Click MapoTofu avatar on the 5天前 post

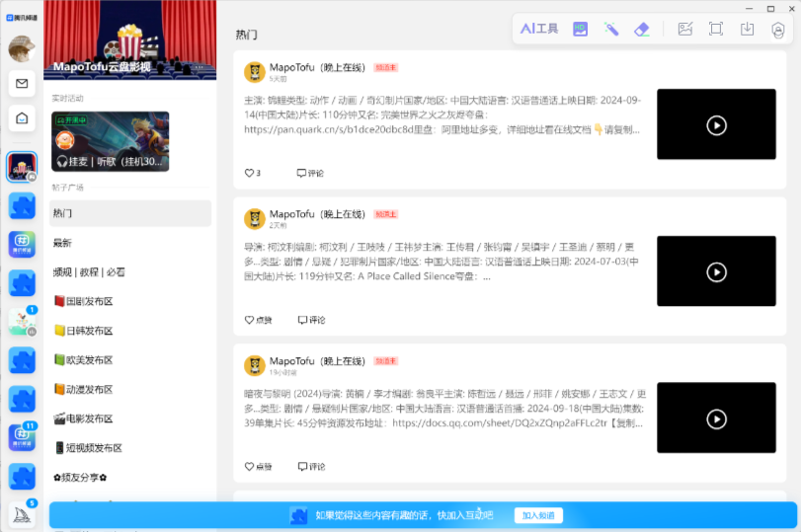click(255, 72)
